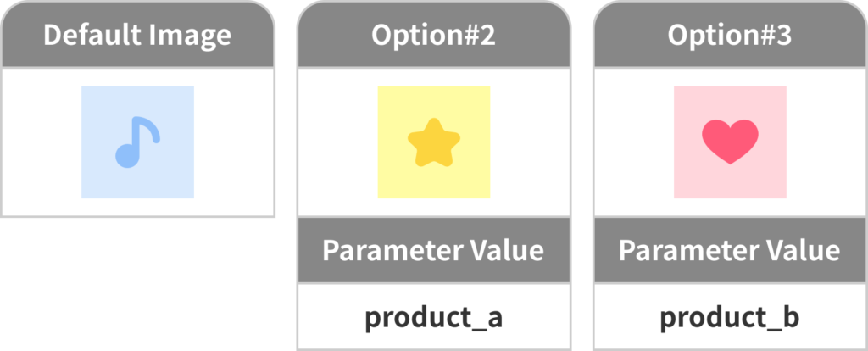Screen dimensions: 868x351
Task: Select the product_a parameter value
Action: 433,317
